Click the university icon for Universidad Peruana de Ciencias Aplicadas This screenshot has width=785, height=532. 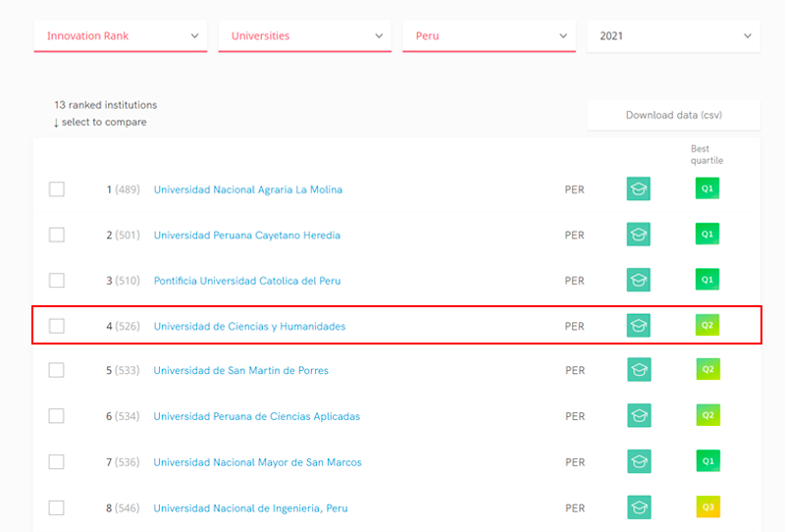pyautogui.click(x=639, y=416)
